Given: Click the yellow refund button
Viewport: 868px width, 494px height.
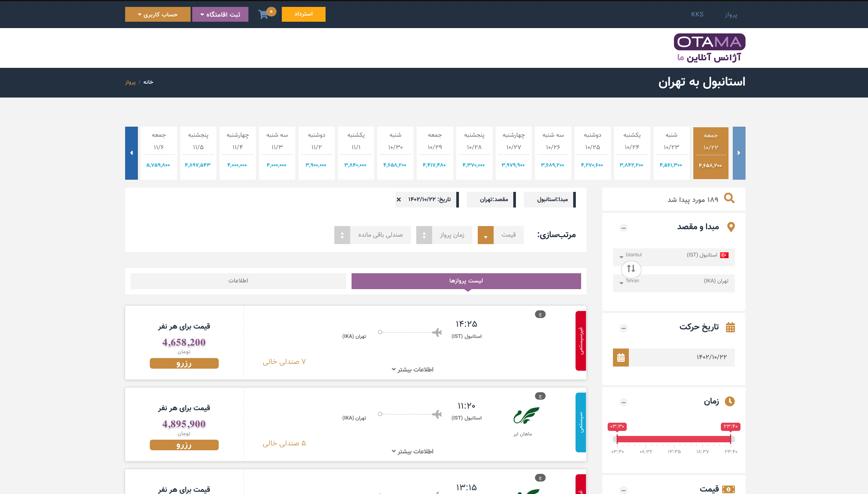Looking at the screenshot, I should [x=303, y=14].
